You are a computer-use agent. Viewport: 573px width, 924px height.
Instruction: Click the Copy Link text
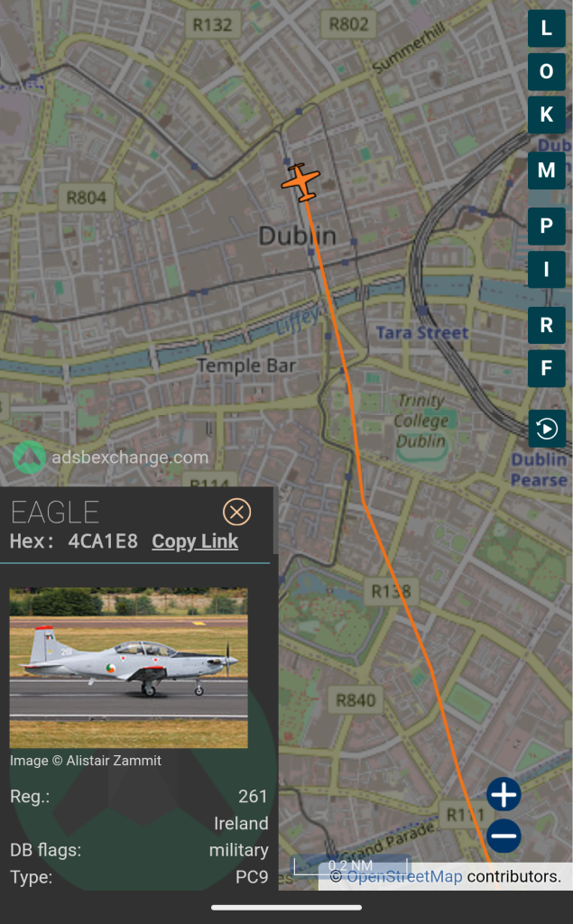pos(195,541)
